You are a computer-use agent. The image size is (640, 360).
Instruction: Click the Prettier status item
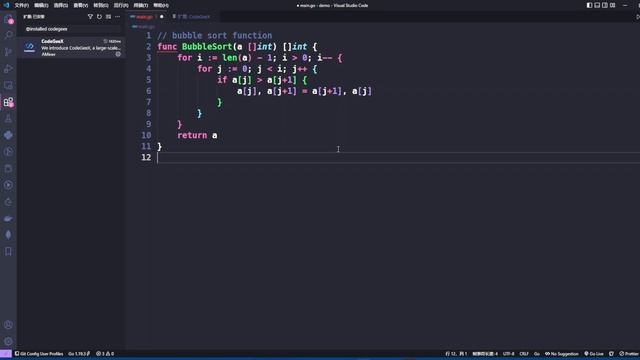point(629,353)
